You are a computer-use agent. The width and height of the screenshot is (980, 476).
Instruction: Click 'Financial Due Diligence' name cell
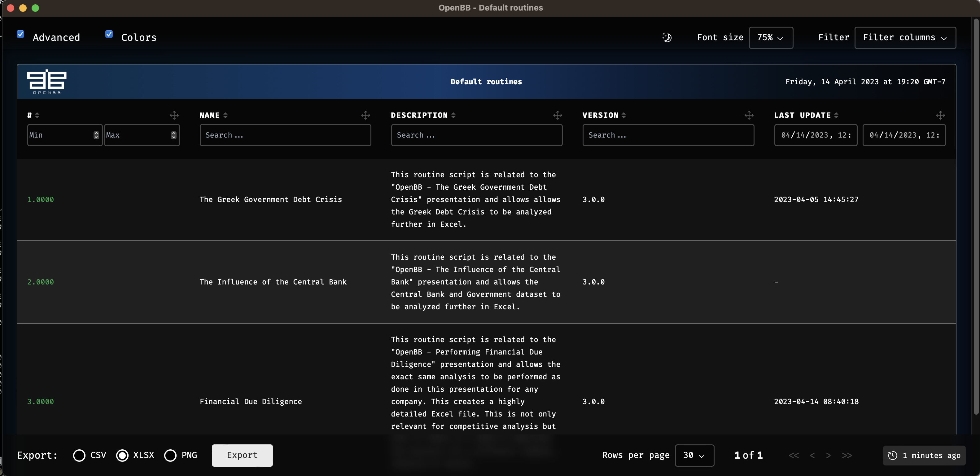click(x=250, y=402)
